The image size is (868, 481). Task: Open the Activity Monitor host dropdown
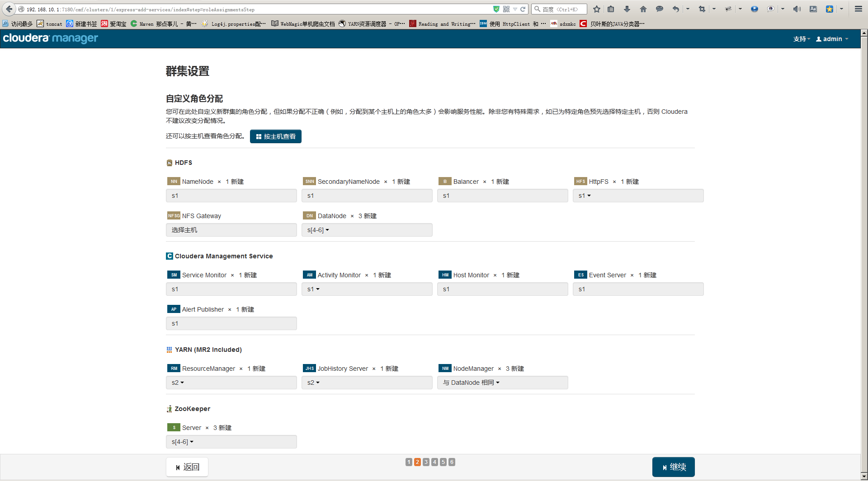click(367, 289)
